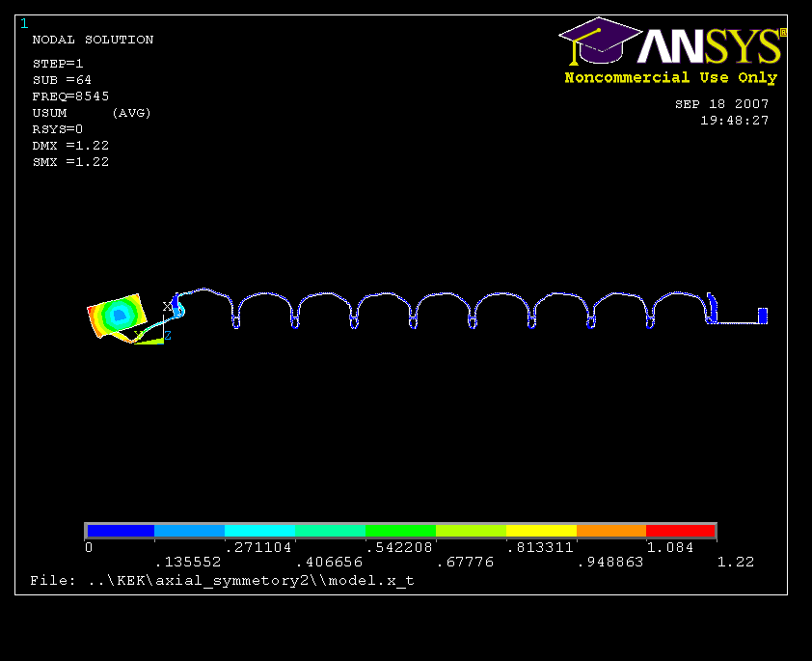Click the ANSYS logo
This screenshot has height=661, width=812.
(672, 42)
